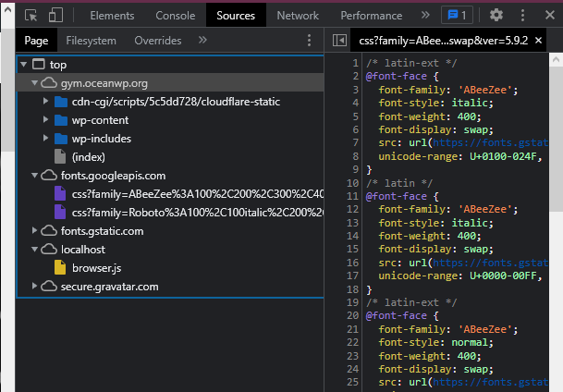Open the (index) file
The image size is (563, 392).
(x=89, y=157)
